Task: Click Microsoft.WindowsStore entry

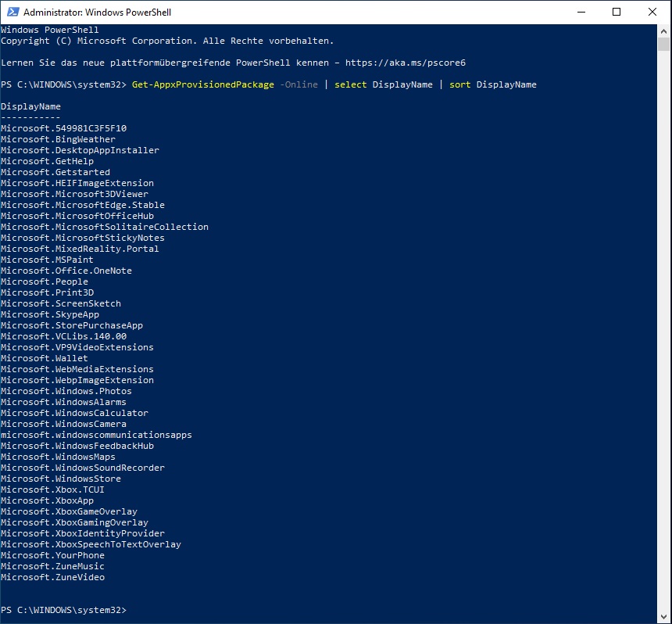Action: click(61, 479)
